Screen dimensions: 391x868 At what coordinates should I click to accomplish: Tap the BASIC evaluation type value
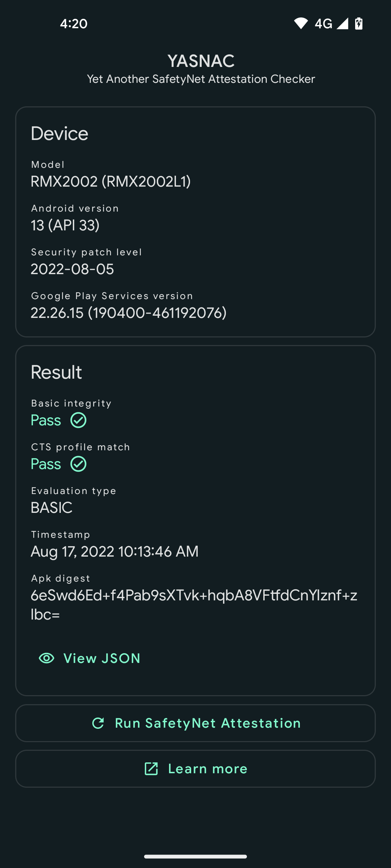pyautogui.click(x=52, y=508)
